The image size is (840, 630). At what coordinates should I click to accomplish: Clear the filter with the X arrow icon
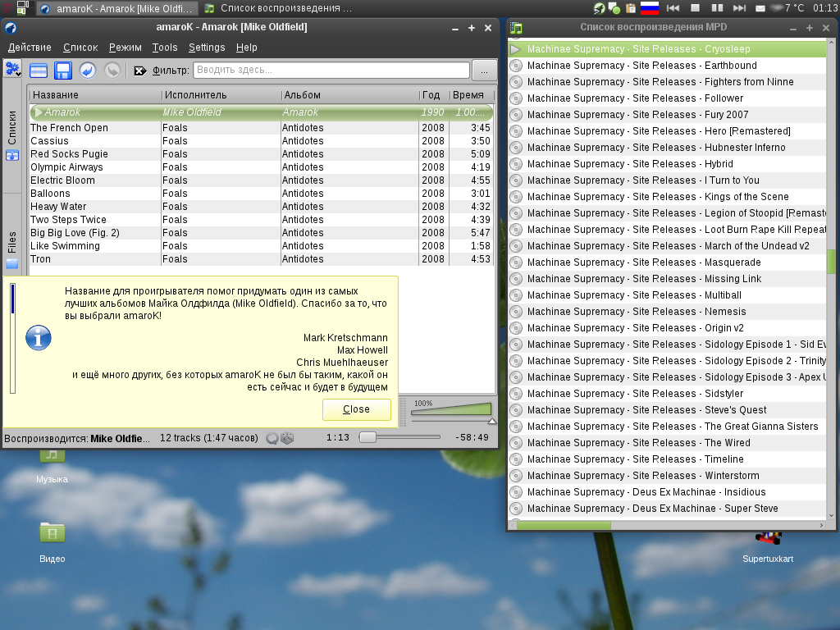click(x=139, y=71)
